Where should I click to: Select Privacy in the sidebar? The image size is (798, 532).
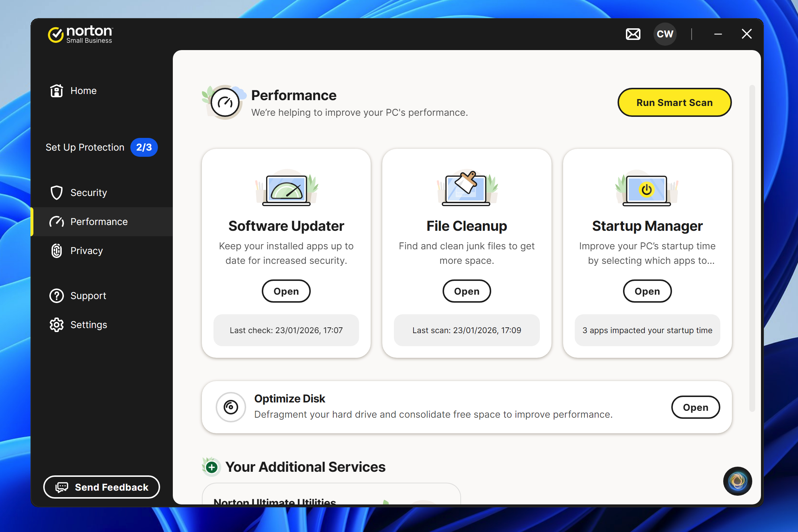coord(86,251)
